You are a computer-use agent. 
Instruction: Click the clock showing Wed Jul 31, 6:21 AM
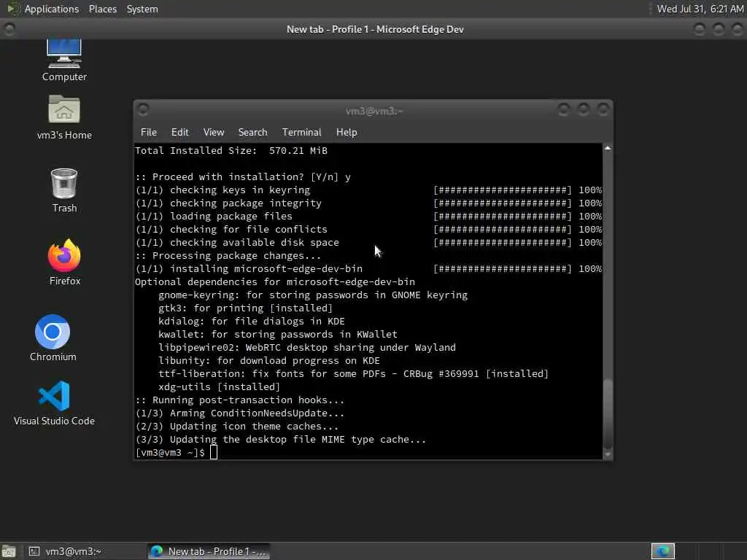[700, 9]
